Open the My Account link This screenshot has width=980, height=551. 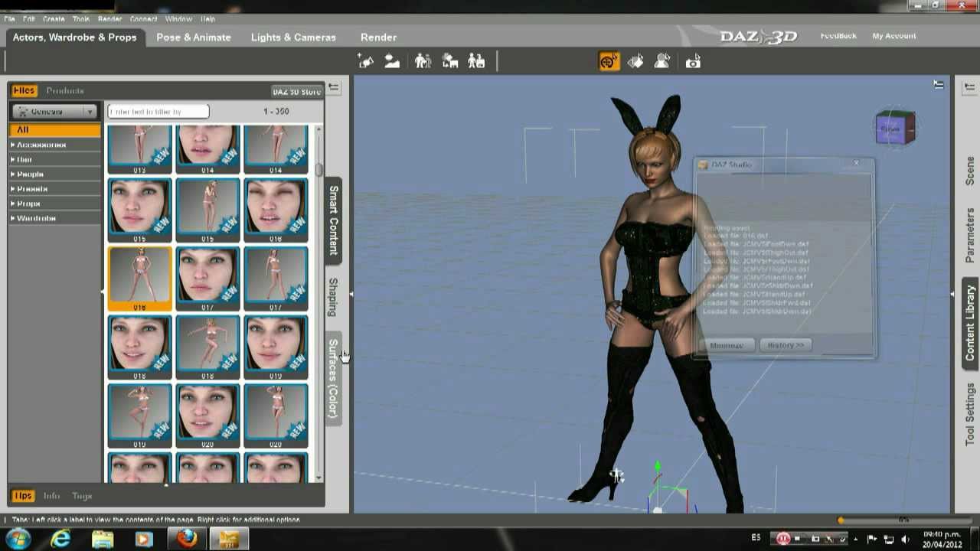(x=893, y=36)
